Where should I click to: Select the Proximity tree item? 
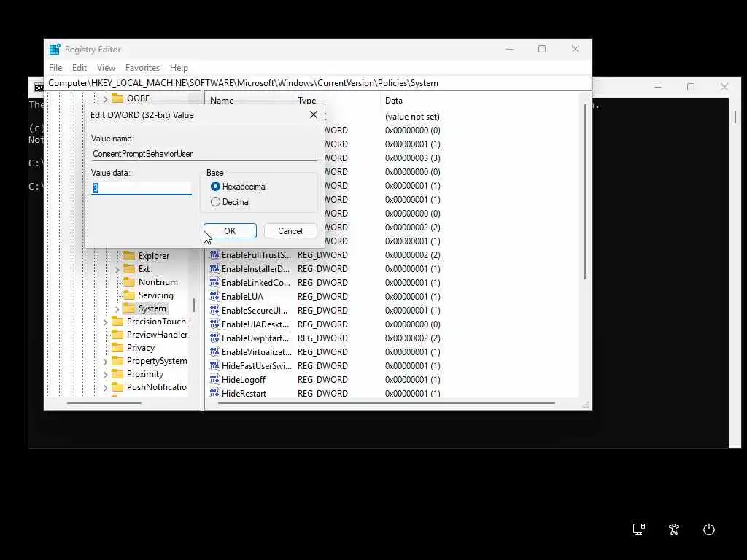(x=145, y=374)
